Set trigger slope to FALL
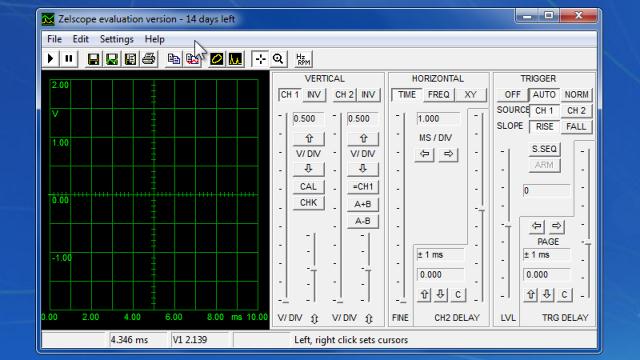The height and width of the screenshot is (360, 640). [x=576, y=127]
